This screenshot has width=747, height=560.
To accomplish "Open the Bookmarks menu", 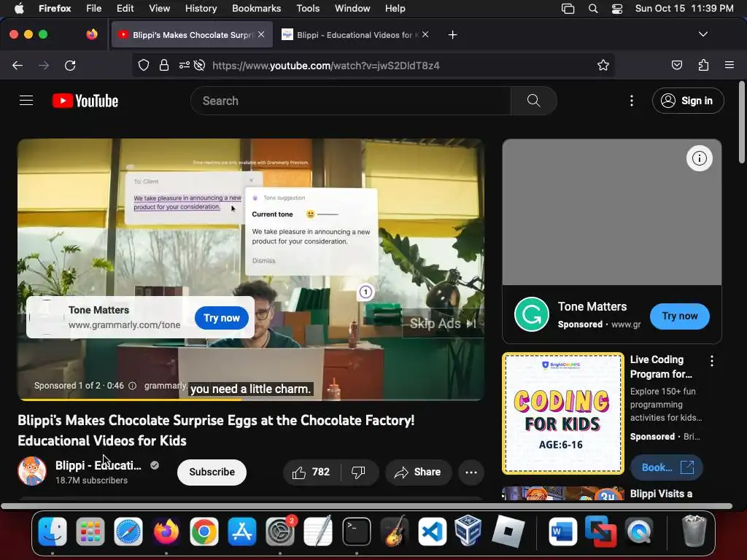I will point(256,8).
